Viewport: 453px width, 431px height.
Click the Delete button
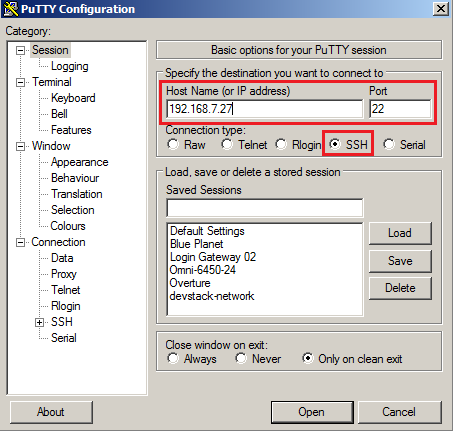[x=400, y=288]
